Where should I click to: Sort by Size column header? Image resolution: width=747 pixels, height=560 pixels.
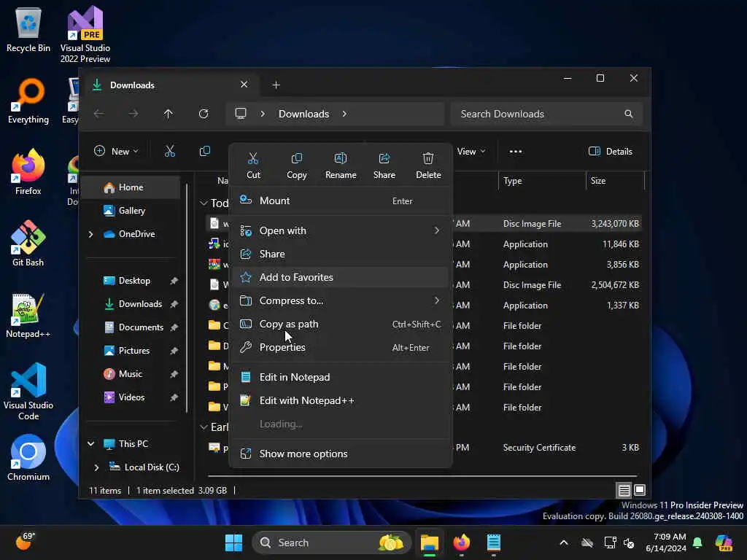[615, 181]
